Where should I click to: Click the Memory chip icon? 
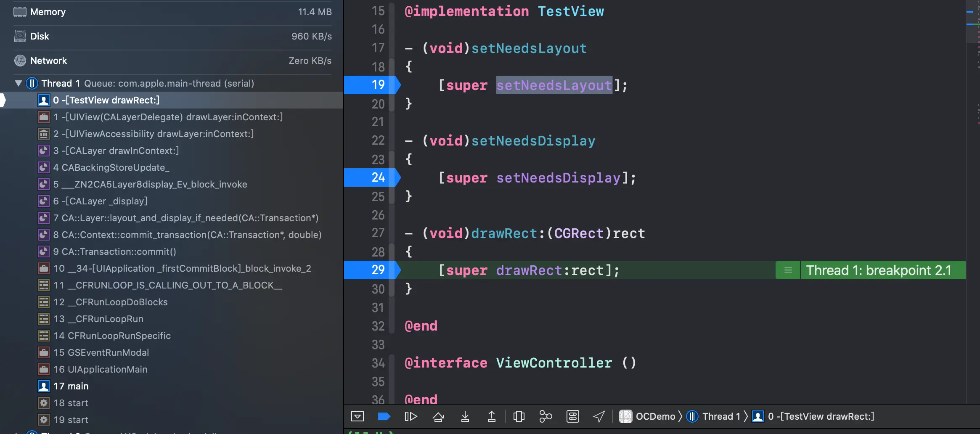tap(20, 12)
